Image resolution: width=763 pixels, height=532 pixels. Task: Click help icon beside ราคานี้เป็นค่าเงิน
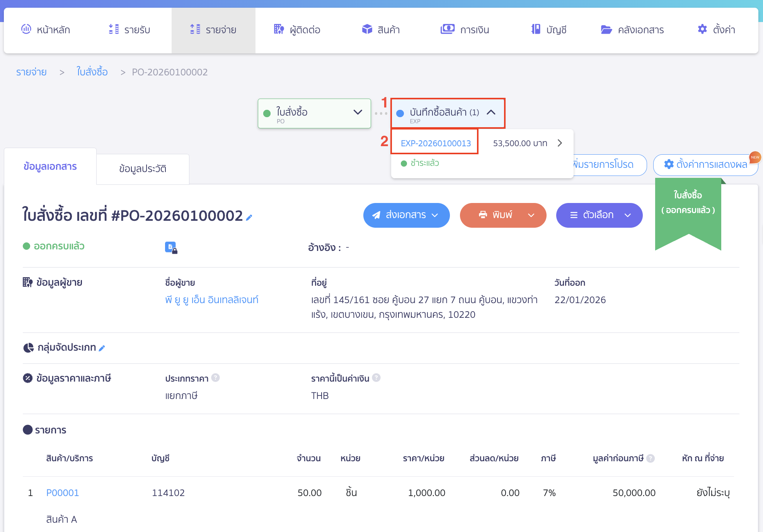click(376, 378)
